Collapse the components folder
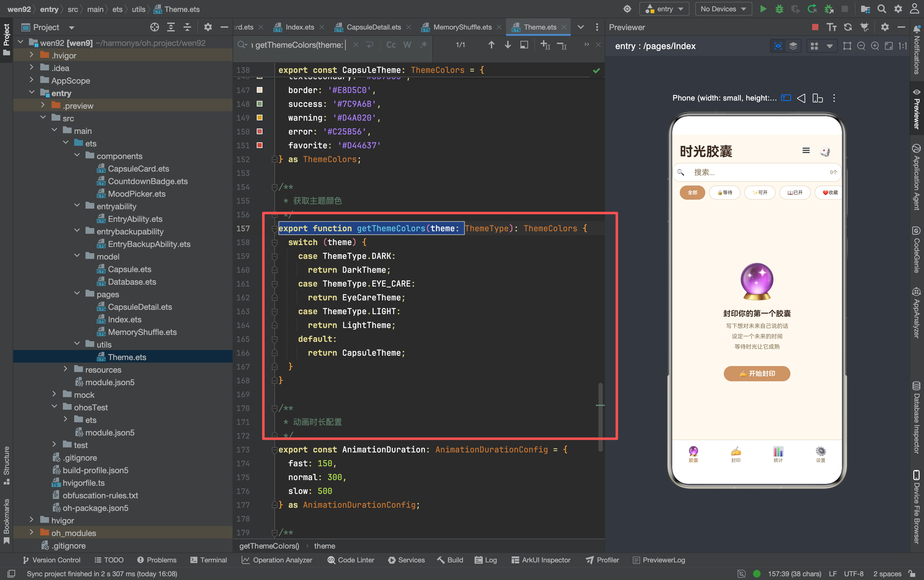This screenshot has height=580, width=924. tap(77, 156)
